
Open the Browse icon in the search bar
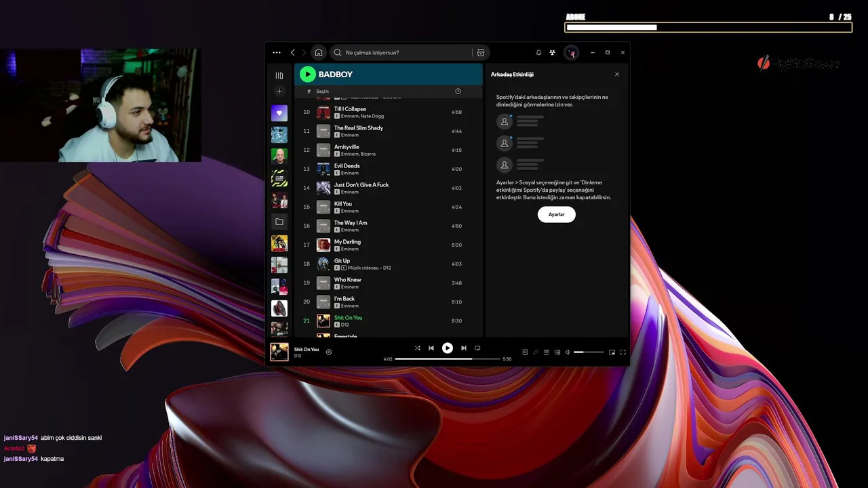click(x=481, y=52)
